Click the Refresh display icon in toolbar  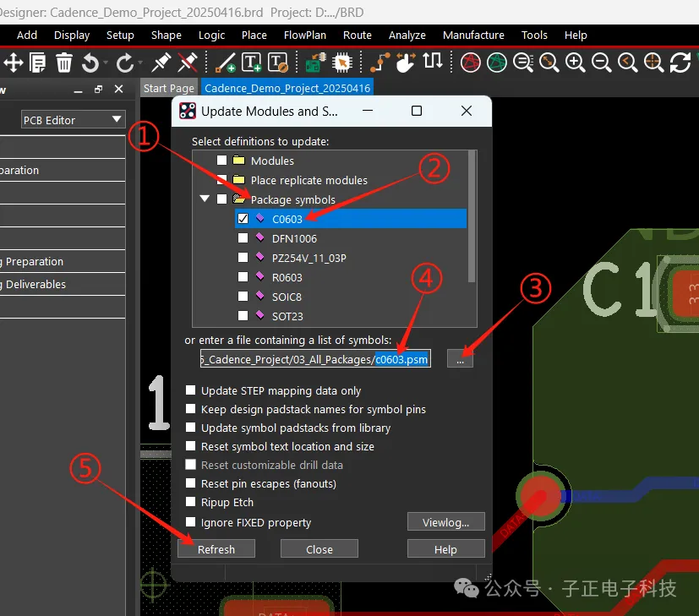(x=680, y=63)
